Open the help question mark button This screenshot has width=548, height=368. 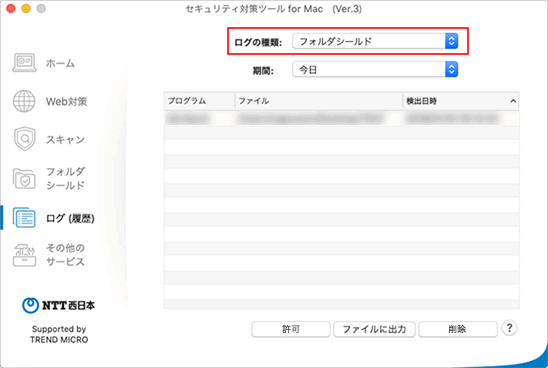click(509, 328)
